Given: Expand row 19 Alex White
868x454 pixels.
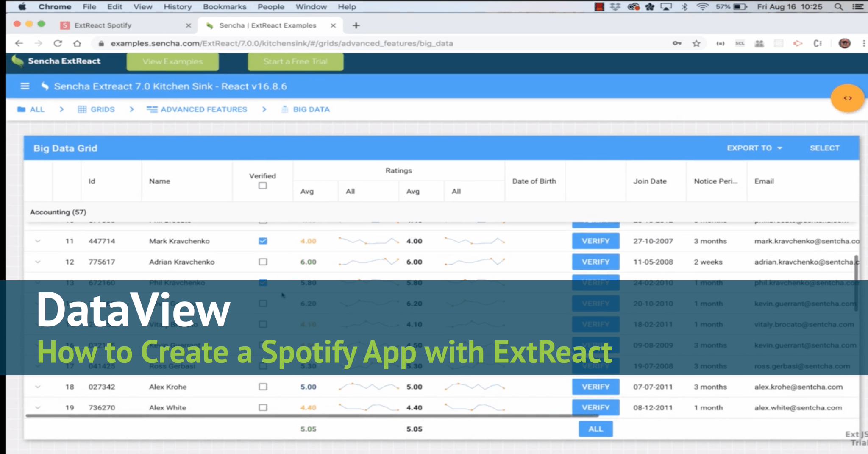Looking at the screenshot, I should tap(38, 407).
